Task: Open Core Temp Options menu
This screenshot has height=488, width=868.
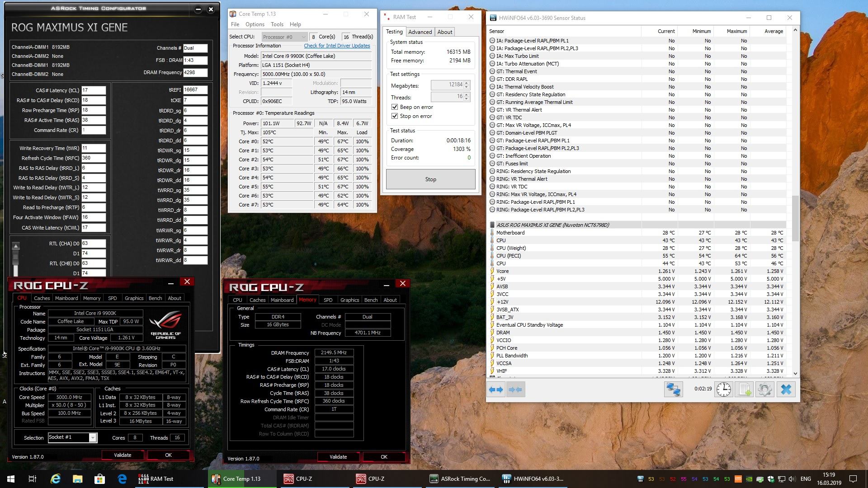Action: 255,24
